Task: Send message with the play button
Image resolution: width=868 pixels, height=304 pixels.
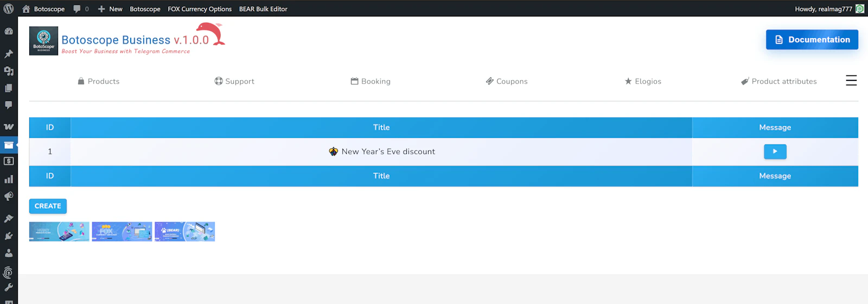Action: (775, 151)
